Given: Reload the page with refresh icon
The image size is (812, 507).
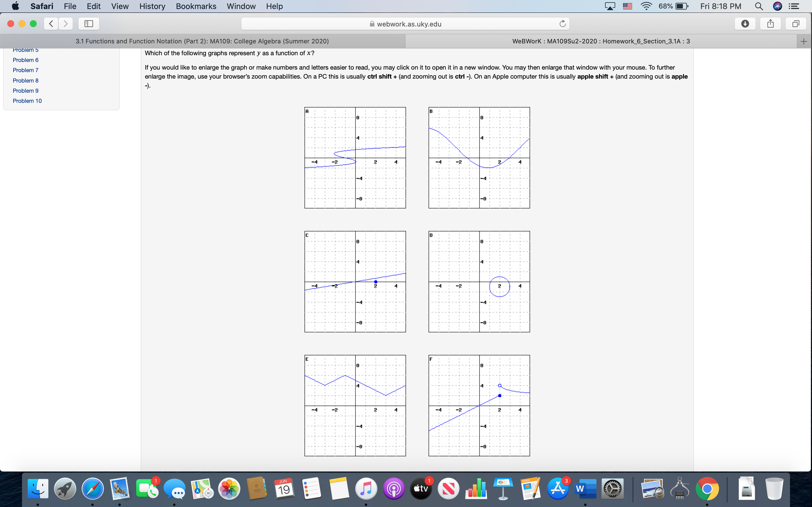Looking at the screenshot, I should point(562,23).
